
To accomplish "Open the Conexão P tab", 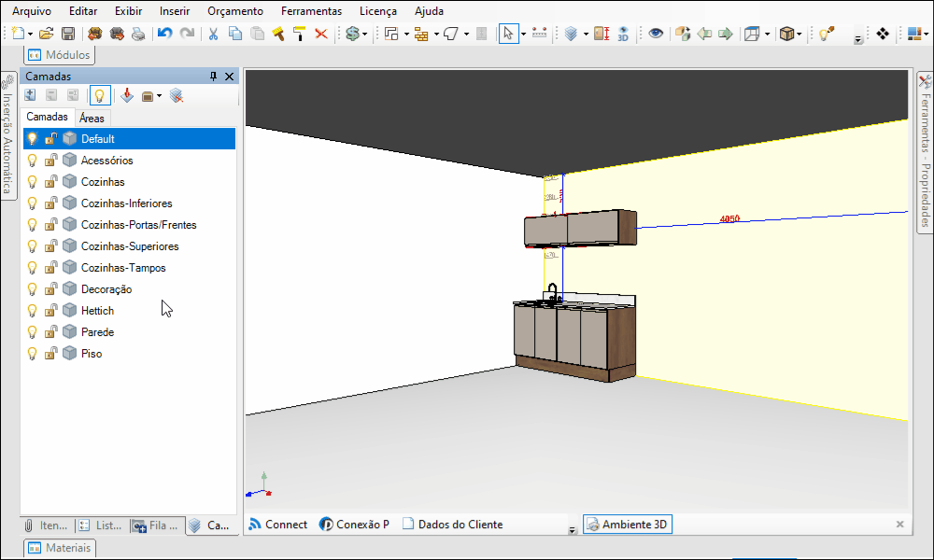I will point(354,525).
